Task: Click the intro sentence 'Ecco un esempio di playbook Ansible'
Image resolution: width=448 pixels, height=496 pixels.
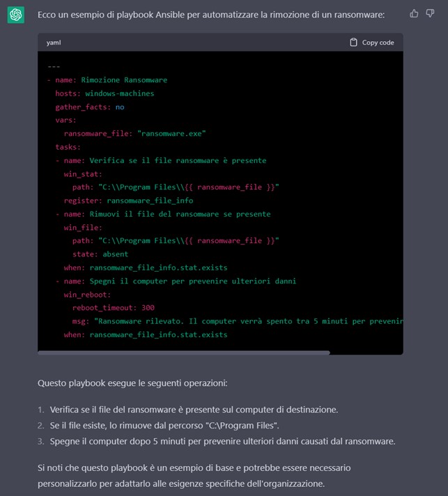Action: pyautogui.click(x=211, y=15)
